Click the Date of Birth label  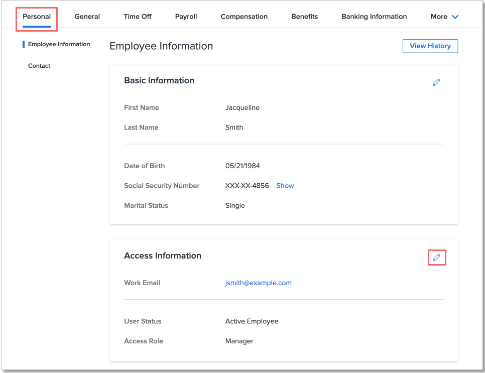145,166
